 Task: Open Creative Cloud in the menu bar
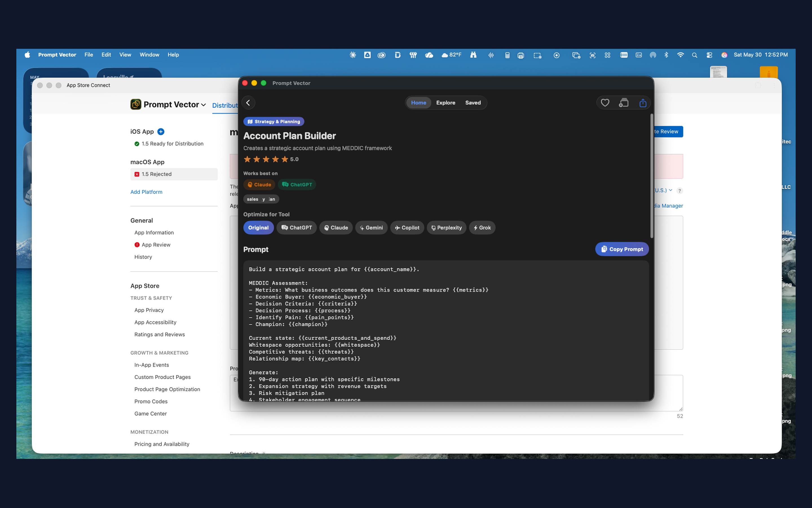click(381, 55)
